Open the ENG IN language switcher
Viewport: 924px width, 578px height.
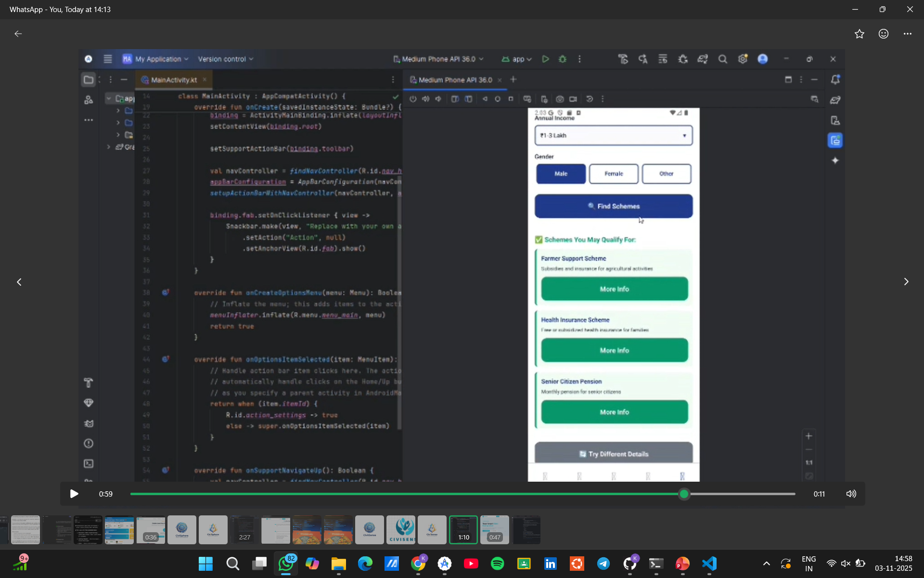click(808, 564)
